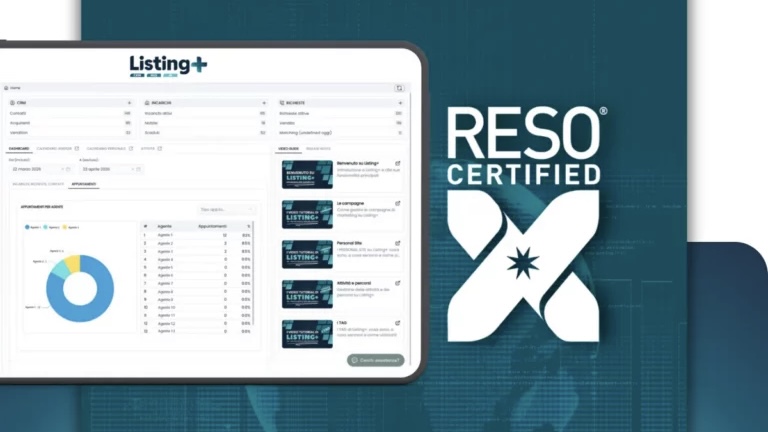Click the Agente 10 table row
This screenshot has height=432, width=768.
pos(197,308)
